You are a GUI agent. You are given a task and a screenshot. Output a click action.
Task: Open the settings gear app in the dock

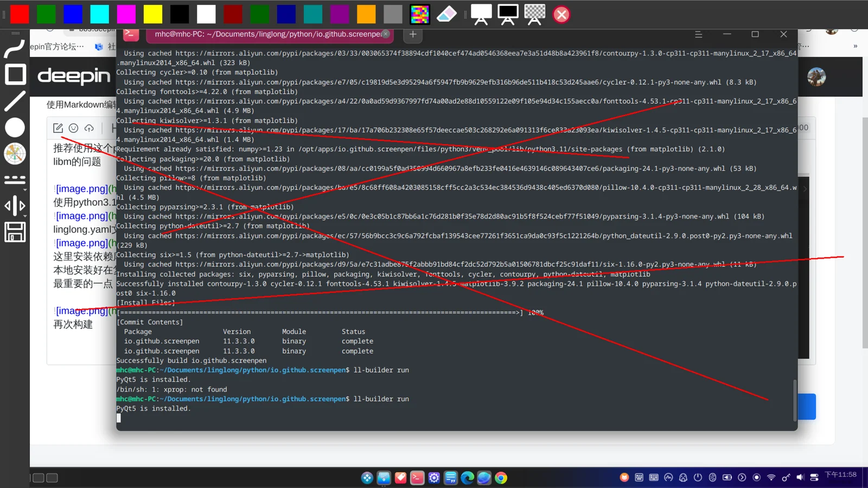click(434, 478)
